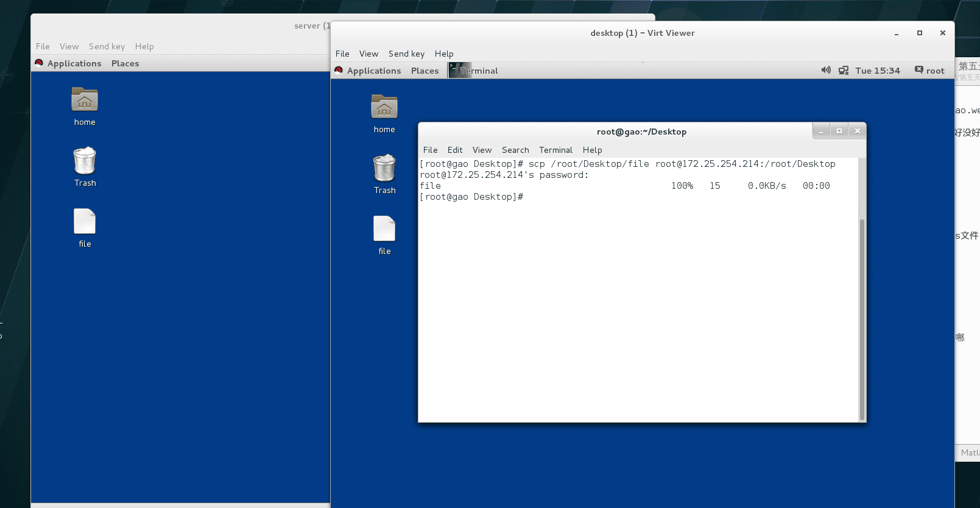
Task: Maximize the root@gao terminal window
Action: pyautogui.click(x=839, y=131)
